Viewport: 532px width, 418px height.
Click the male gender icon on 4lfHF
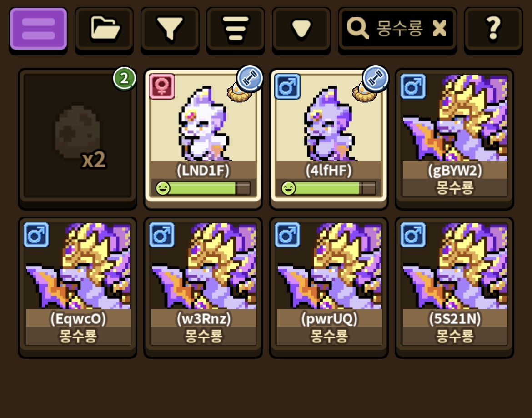(287, 86)
